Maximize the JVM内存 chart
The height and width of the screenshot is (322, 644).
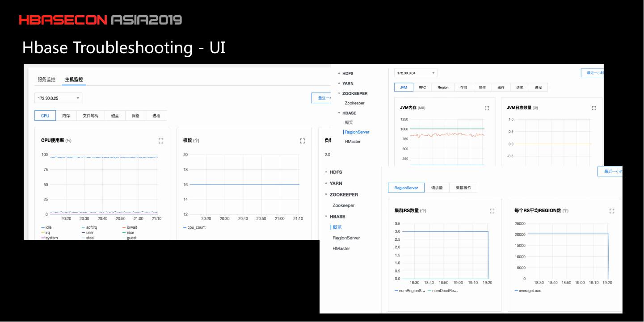[487, 108]
